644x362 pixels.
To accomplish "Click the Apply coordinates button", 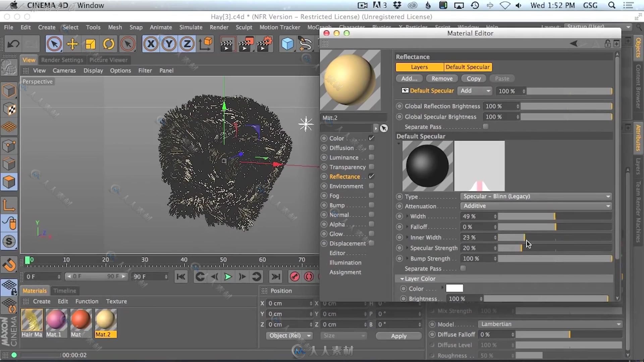I will 398,336.
